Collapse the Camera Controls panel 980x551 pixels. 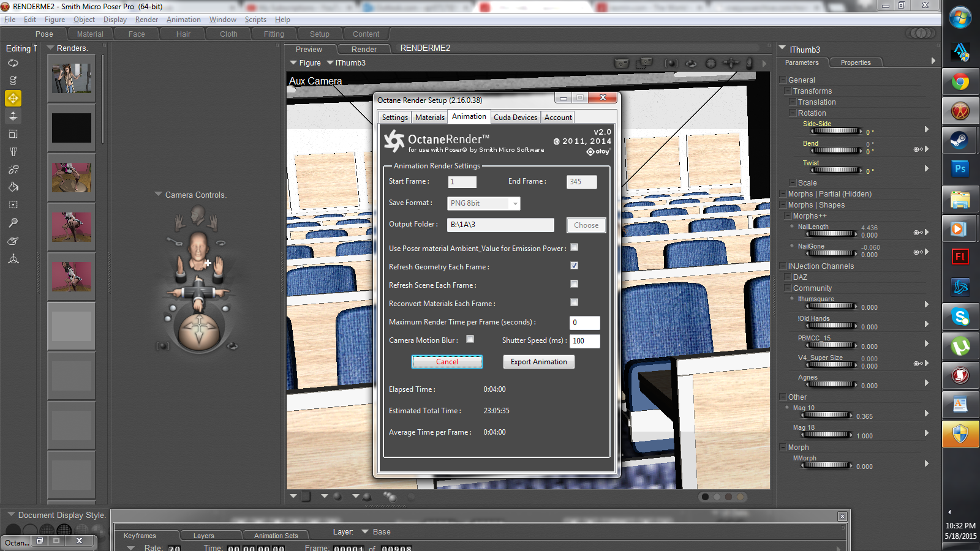click(x=159, y=195)
